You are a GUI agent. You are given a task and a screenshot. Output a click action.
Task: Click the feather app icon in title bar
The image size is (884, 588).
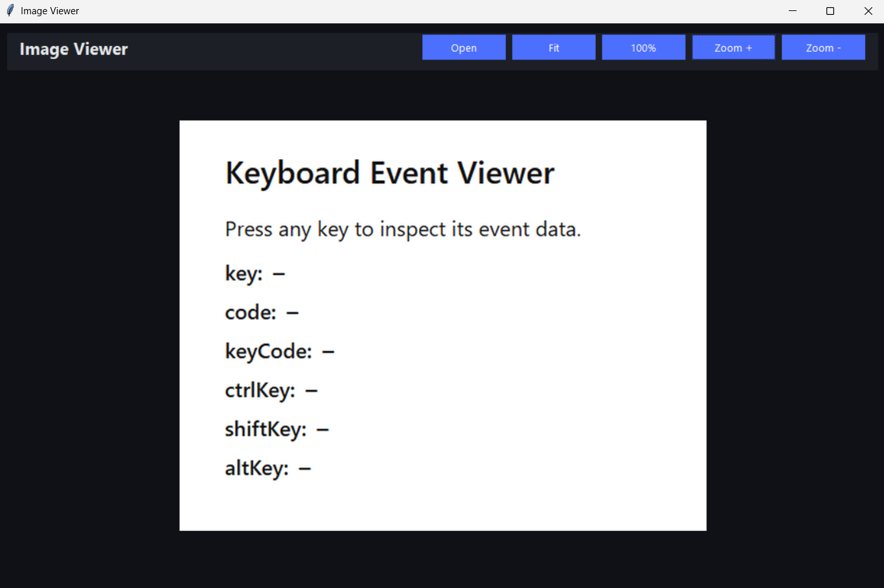point(10,11)
